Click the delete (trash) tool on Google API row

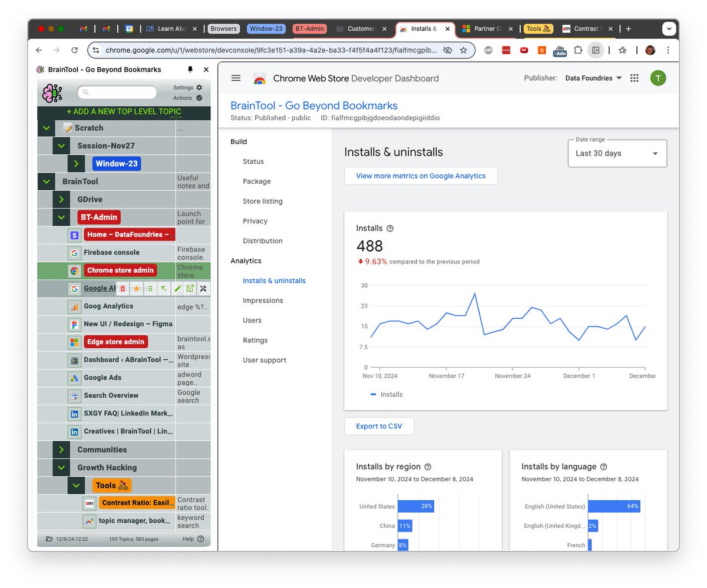(123, 289)
